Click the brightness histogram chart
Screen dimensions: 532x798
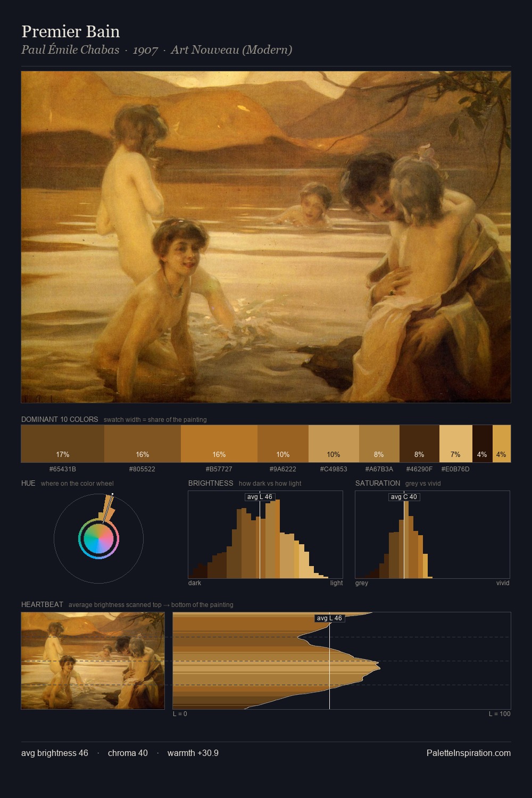[x=265, y=535]
